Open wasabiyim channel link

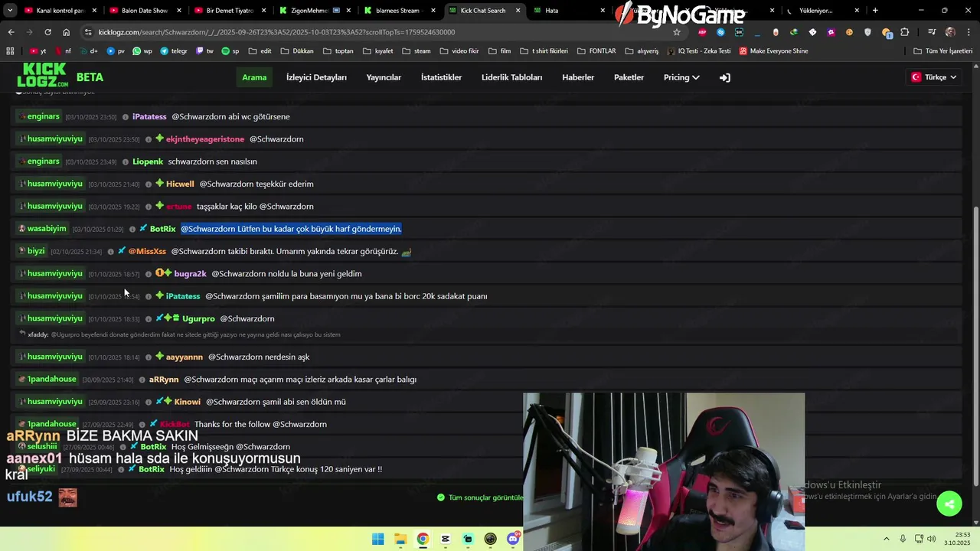point(42,229)
